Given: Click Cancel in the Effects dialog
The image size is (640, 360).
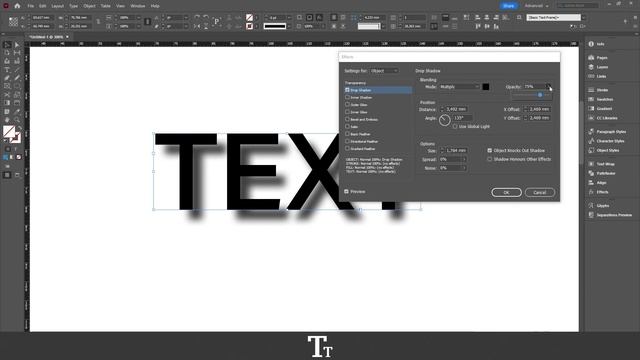Looking at the screenshot, I should [540, 192].
